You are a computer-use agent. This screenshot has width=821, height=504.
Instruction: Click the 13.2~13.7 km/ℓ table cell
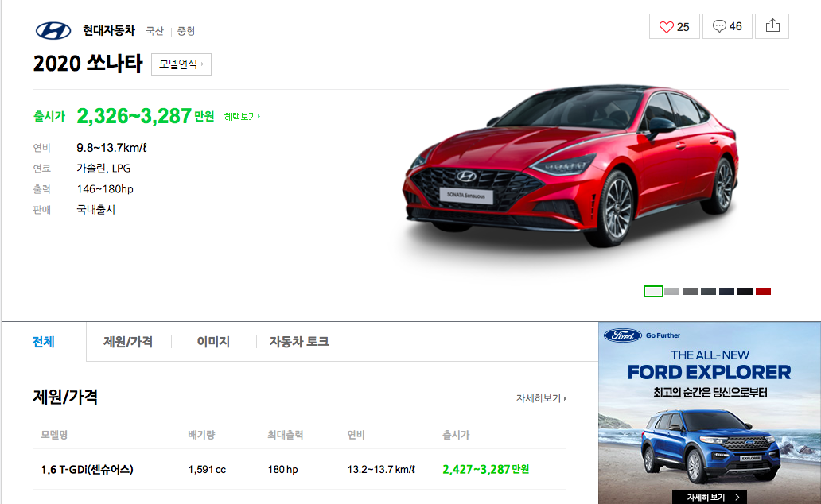381,470
